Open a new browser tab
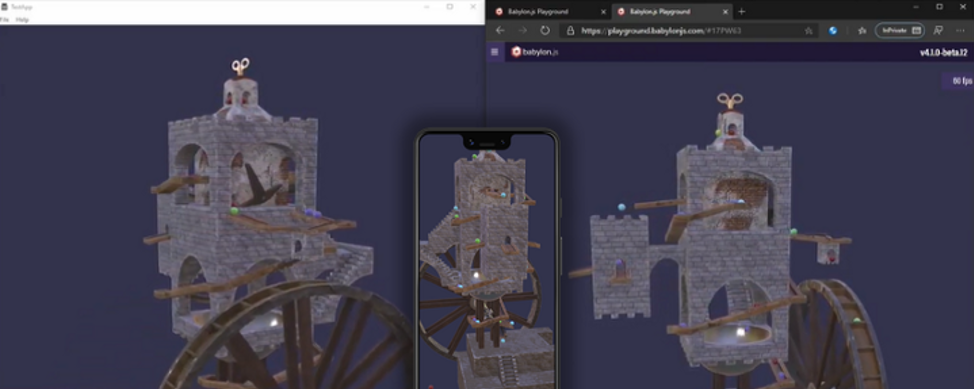The width and height of the screenshot is (974, 389). (x=742, y=11)
